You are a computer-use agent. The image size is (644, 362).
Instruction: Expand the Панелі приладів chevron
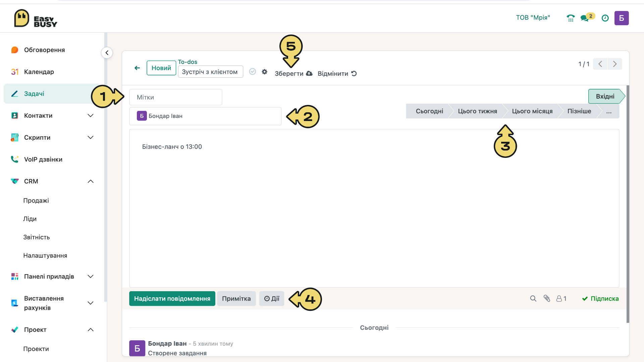pos(91,277)
